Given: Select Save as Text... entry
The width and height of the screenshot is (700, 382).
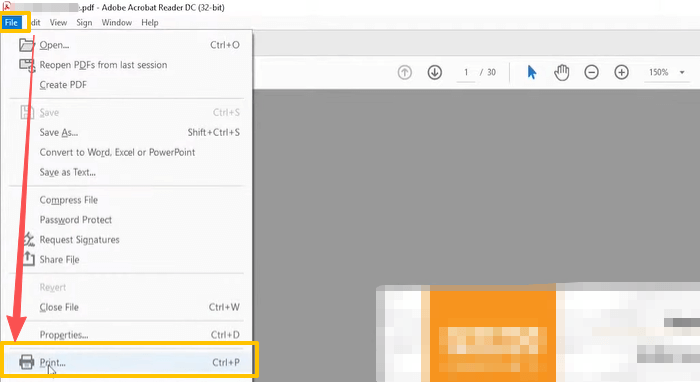Looking at the screenshot, I should click(127, 172).
